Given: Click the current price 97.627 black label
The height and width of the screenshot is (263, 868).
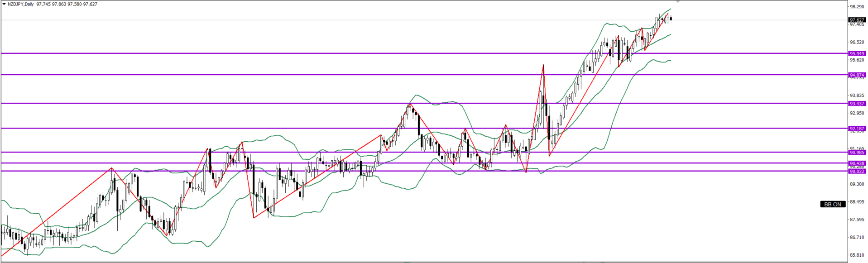Looking at the screenshot, I should point(857,20).
